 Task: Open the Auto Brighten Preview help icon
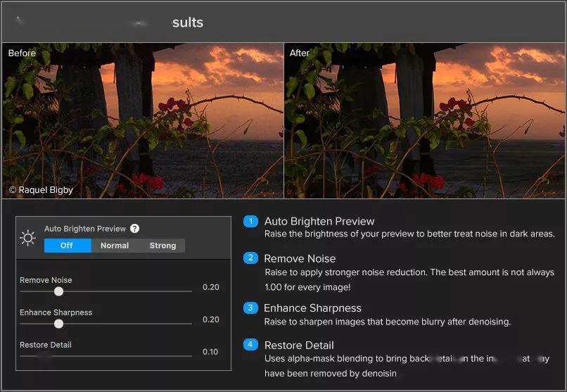tap(134, 229)
